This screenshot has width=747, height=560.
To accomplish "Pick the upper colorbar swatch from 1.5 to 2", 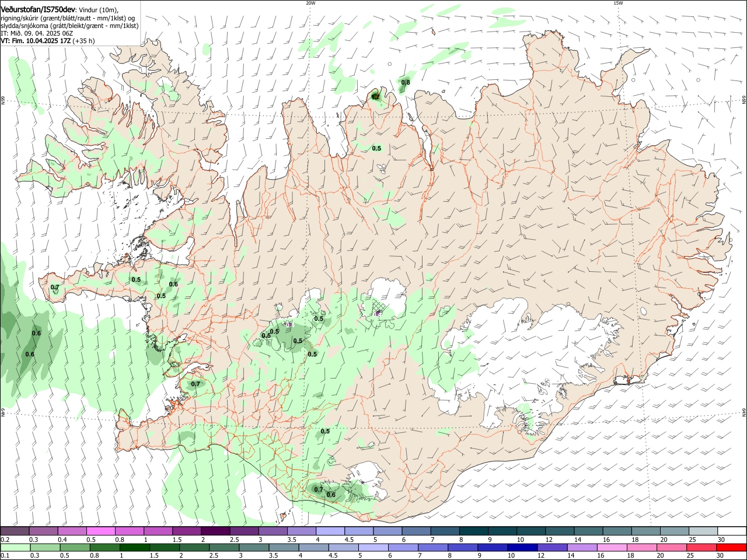I will click(x=186, y=531).
